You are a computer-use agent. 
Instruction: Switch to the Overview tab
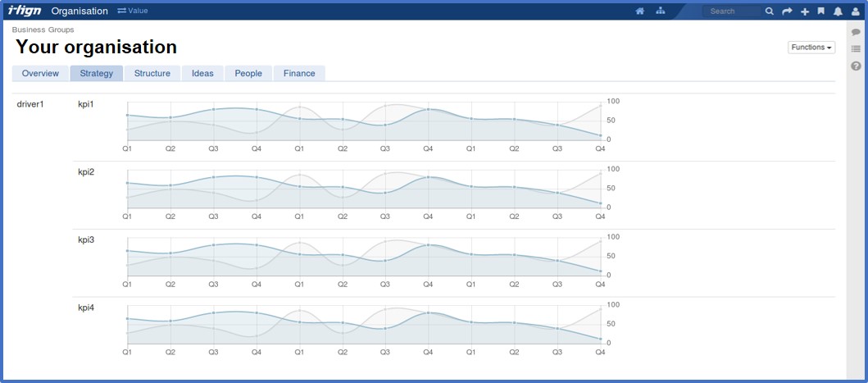40,73
